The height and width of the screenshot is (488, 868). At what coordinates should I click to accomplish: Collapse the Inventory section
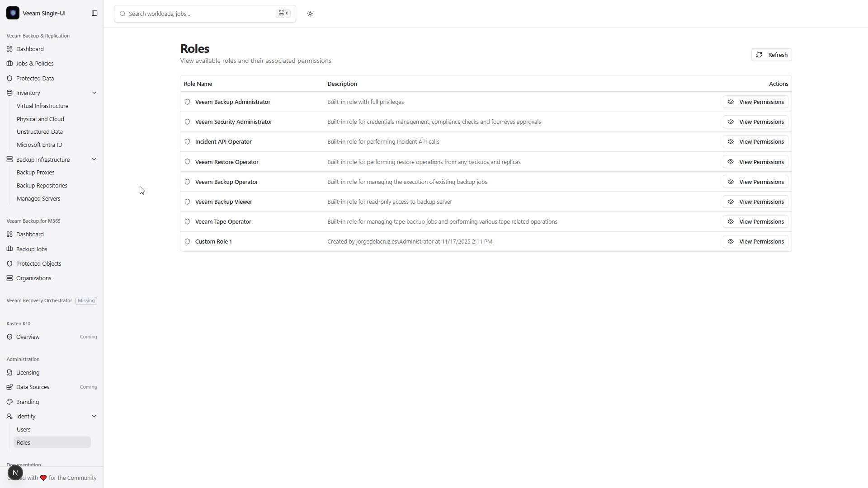pos(94,93)
